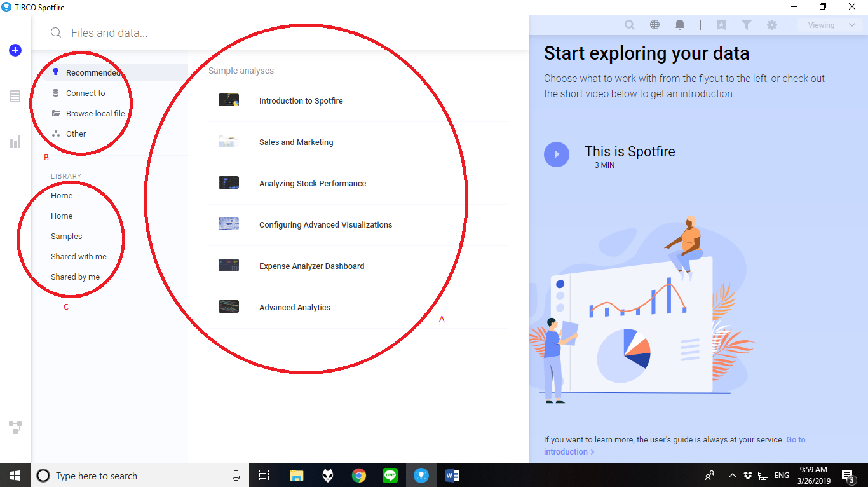This screenshot has height=487, width=868.
Task: Click the Cortana microphone icon
Action: [236, 476]
